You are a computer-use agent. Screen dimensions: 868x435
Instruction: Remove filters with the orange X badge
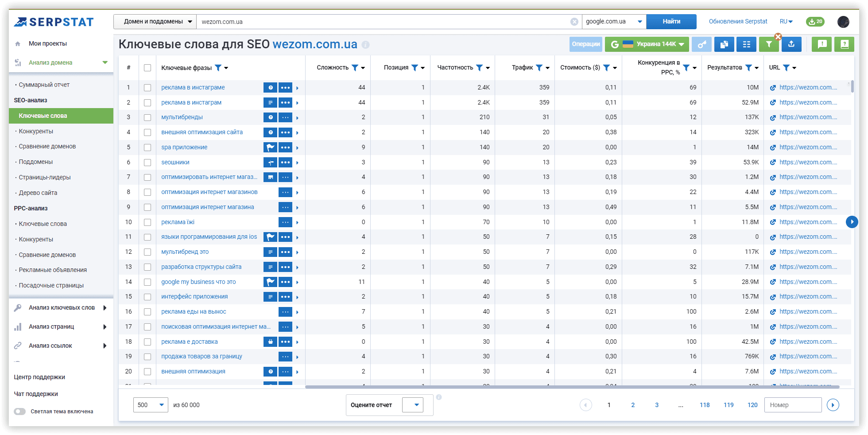pos(778,37)
